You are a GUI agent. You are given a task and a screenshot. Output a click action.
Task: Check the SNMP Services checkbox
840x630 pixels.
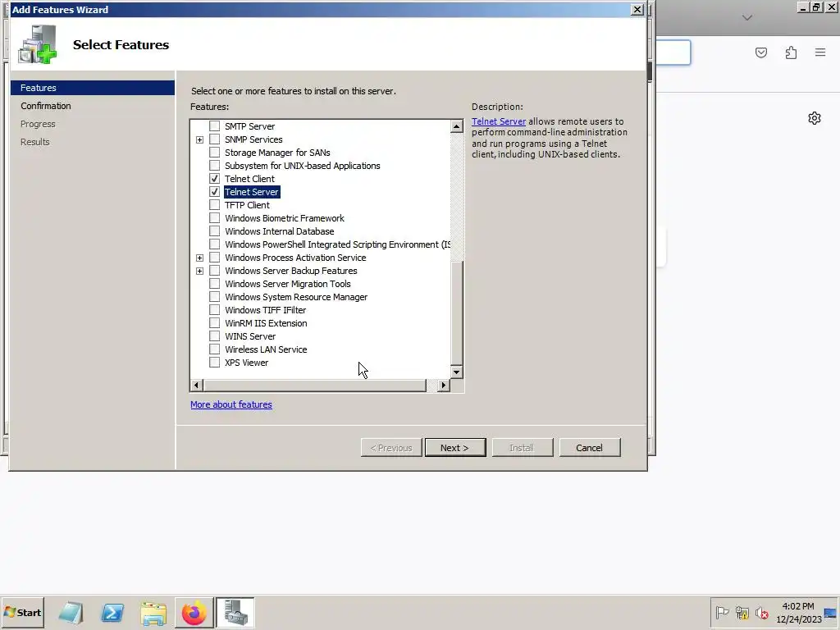[214, 139]
